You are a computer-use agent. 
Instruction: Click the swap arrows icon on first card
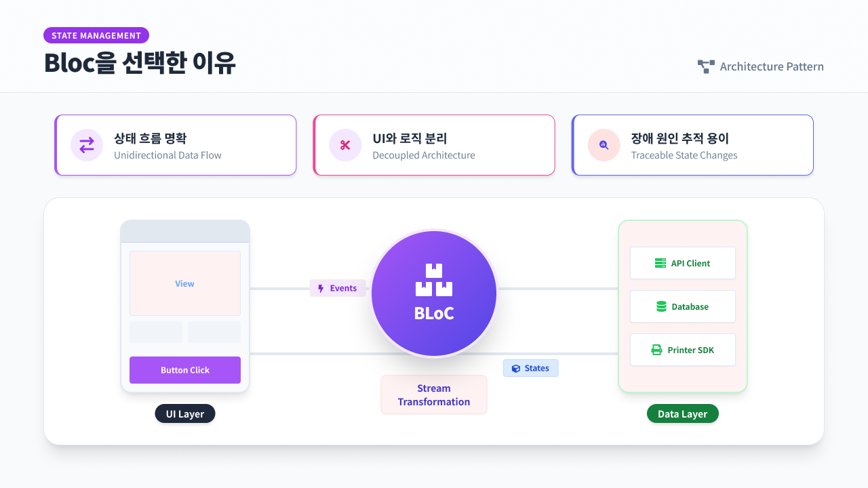87,145
